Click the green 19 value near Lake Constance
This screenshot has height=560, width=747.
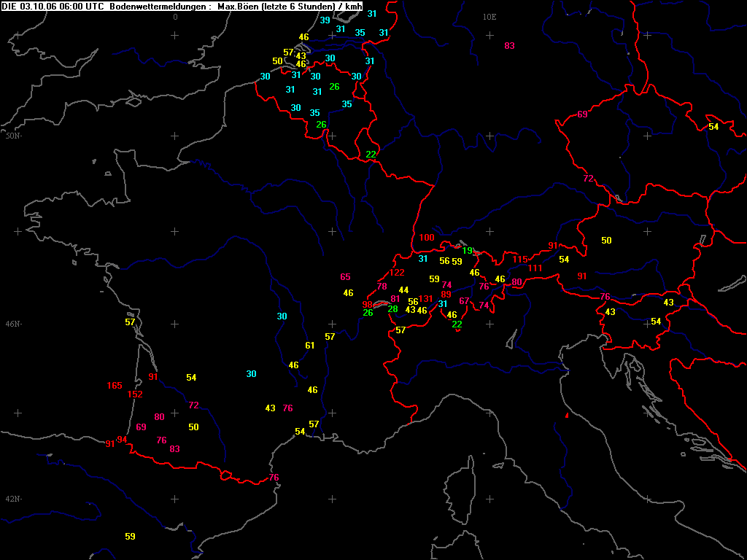pyautogui.click(x=467, y=251)
